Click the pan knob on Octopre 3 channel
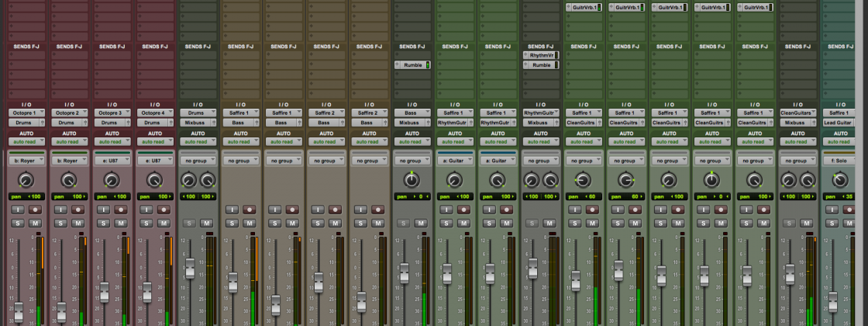The width and height of the screenshot is (868, 326). coord(112,180)
